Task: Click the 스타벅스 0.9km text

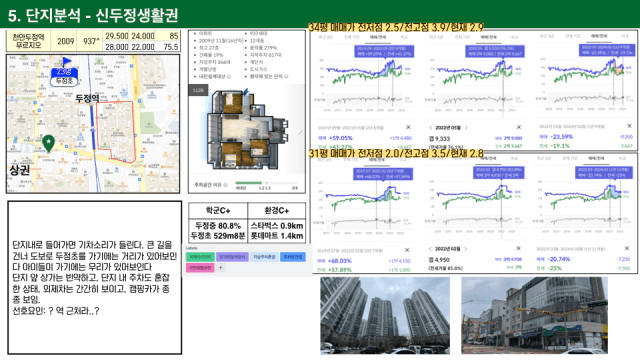Action: point(277,226)
